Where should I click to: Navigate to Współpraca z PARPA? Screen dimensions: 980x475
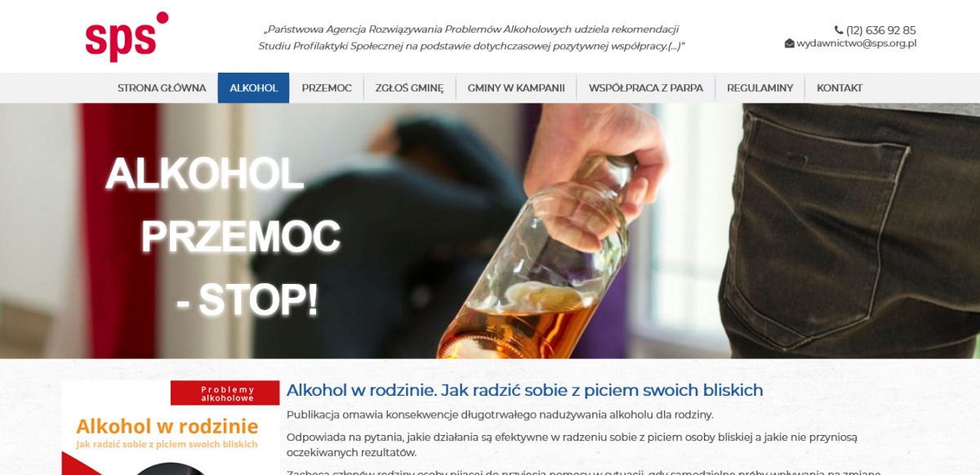646,88
